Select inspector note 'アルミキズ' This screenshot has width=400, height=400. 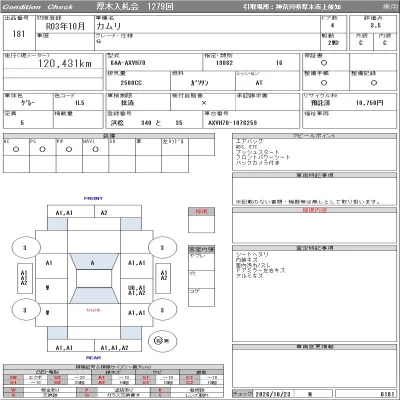[x=249, y=276]
